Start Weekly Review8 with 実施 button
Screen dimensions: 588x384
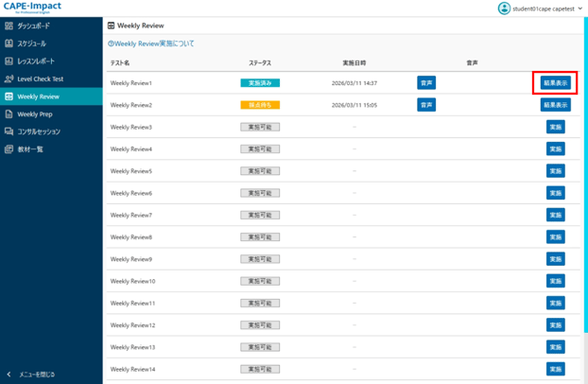[556, 237]
